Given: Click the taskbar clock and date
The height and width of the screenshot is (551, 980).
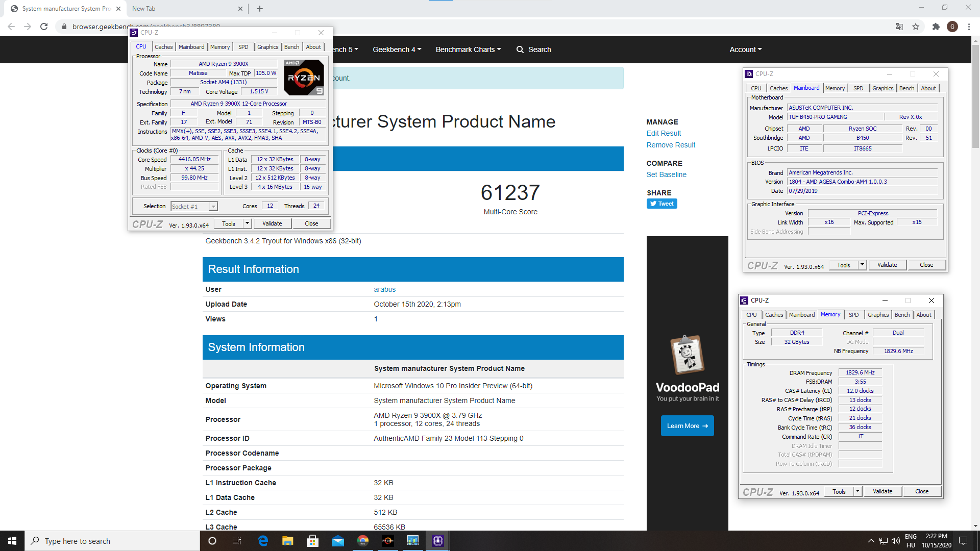Looking at the screenshot, I should (936, 541).
